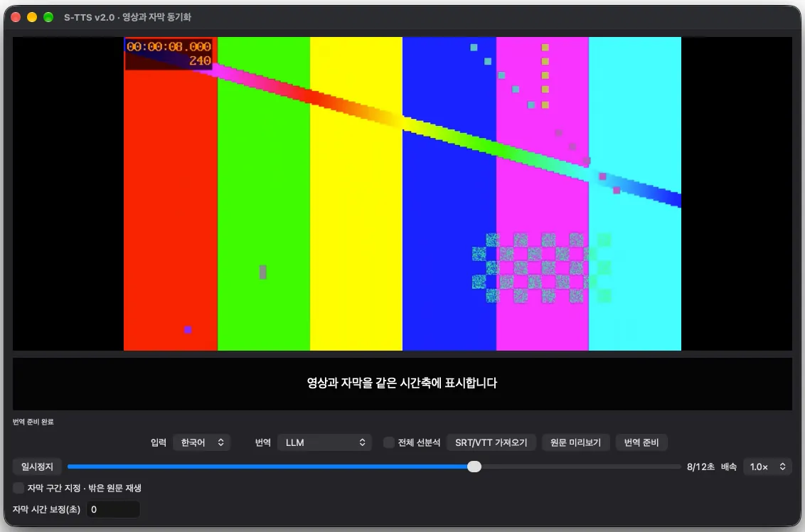Click the SRT/VTT 가져오기 button

point(491,442)
